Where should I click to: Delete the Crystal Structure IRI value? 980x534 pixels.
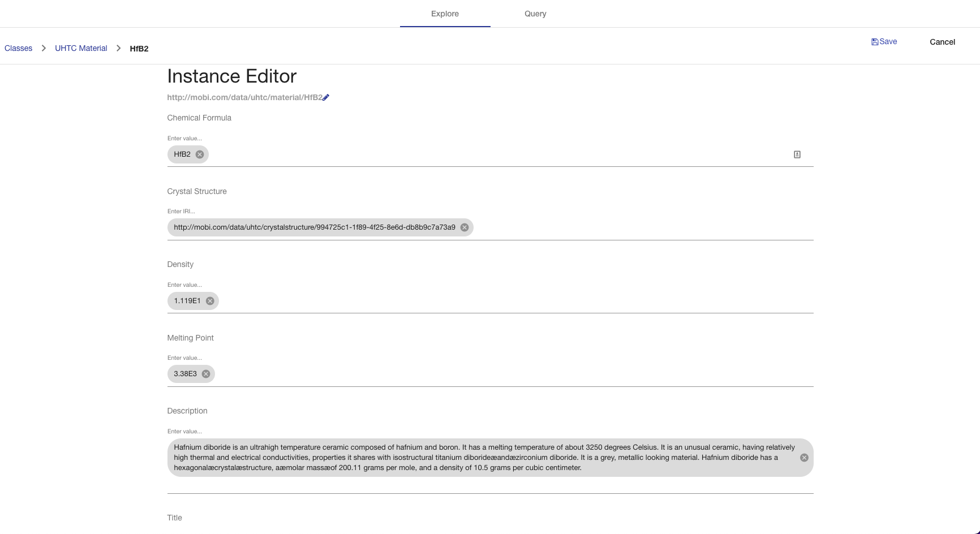pos(464,227)
